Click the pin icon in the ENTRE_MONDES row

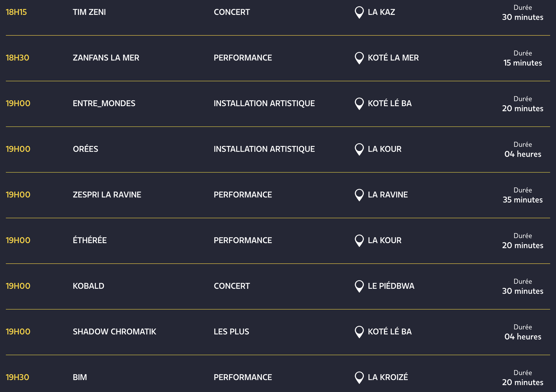coord(359,103)
